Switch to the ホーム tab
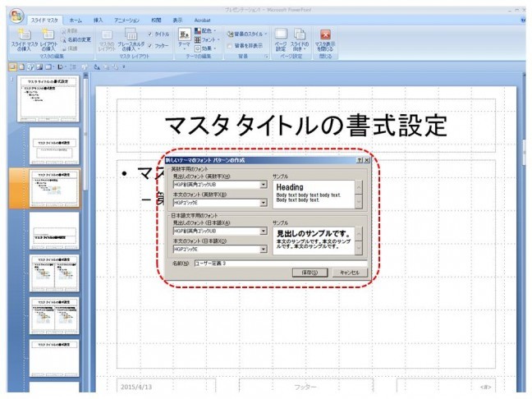Screen dimensions: 532x399 point(76,18)
